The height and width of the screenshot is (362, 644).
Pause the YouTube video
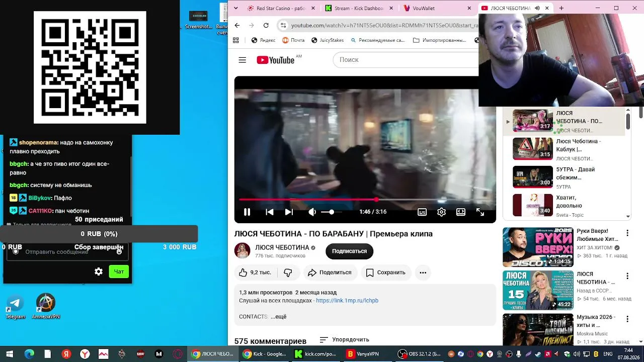(247, 212)
